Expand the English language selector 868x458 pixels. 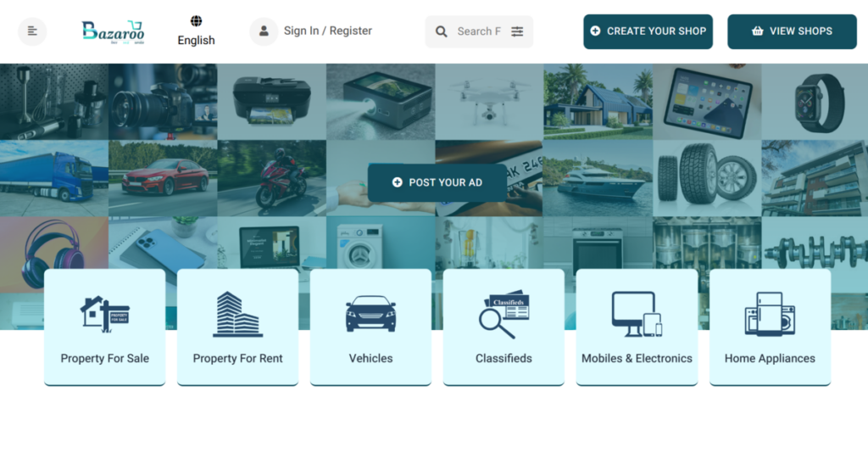tap(196, 40)
